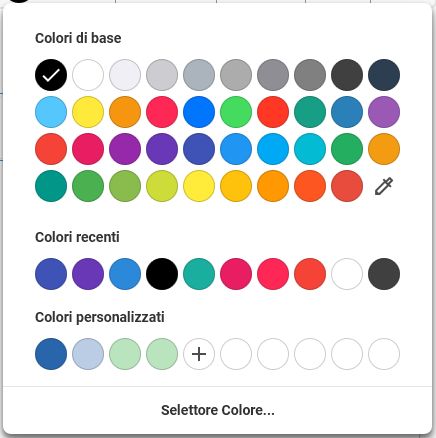Screen dimensions: 436x438
Task: Pick the dark gray swatch in Colori recenti
Action: click(384, 274)
